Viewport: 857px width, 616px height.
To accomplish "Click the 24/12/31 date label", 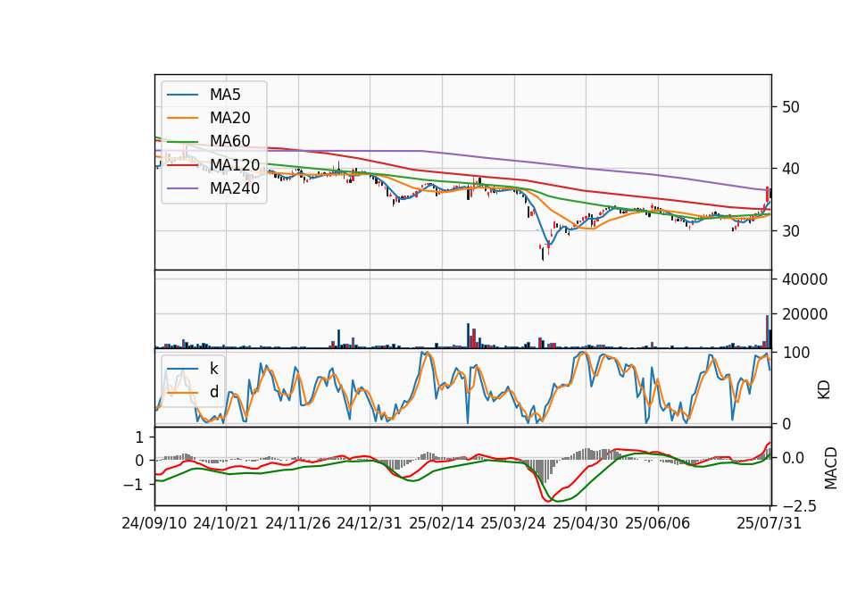I will pyautogui.click(x=370, y=523).
